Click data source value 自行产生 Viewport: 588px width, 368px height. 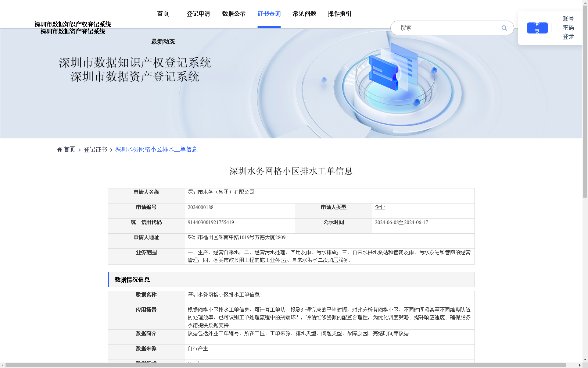[198, 348]
